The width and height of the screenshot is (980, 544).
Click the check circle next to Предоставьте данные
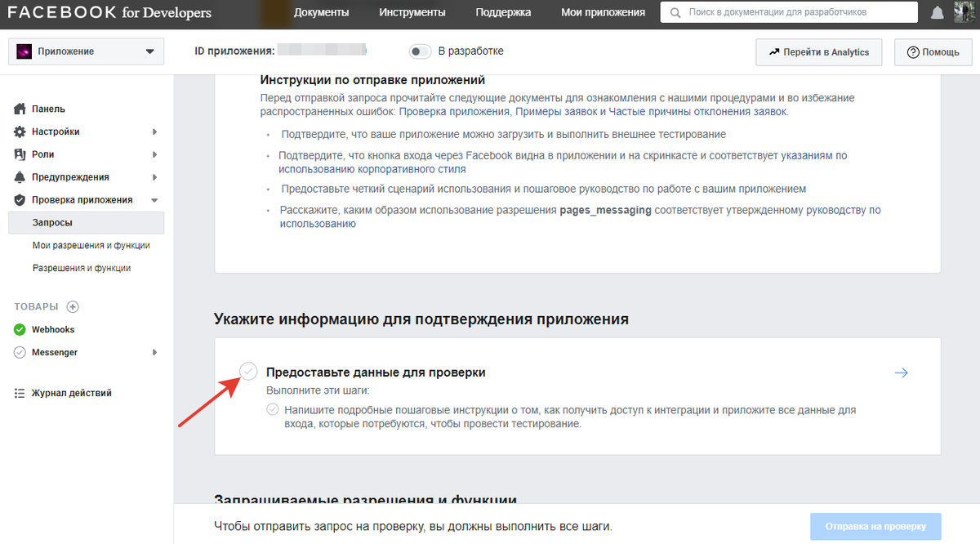click(248, 372)
